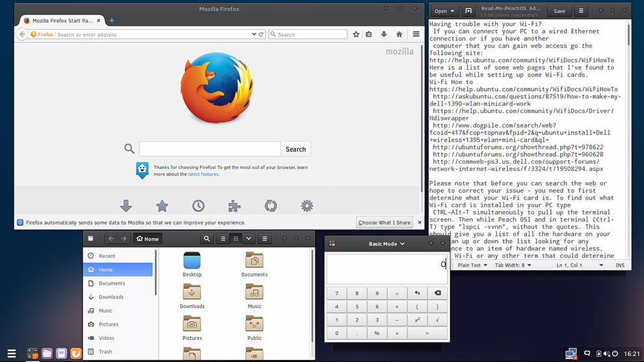The height and width of the screenshot is (362, 644).
Task: Select Pictures in the file manager sidebar
Action: coord(118,324)
